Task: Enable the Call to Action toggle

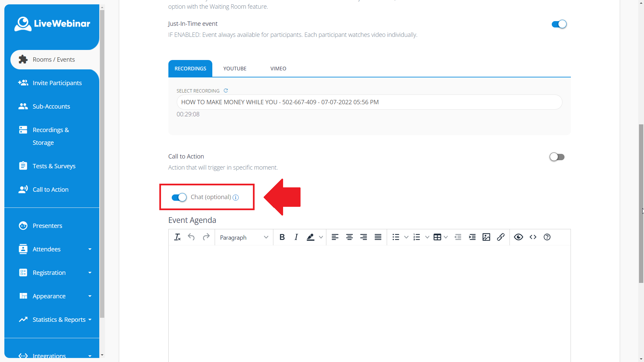Action: 557,157
